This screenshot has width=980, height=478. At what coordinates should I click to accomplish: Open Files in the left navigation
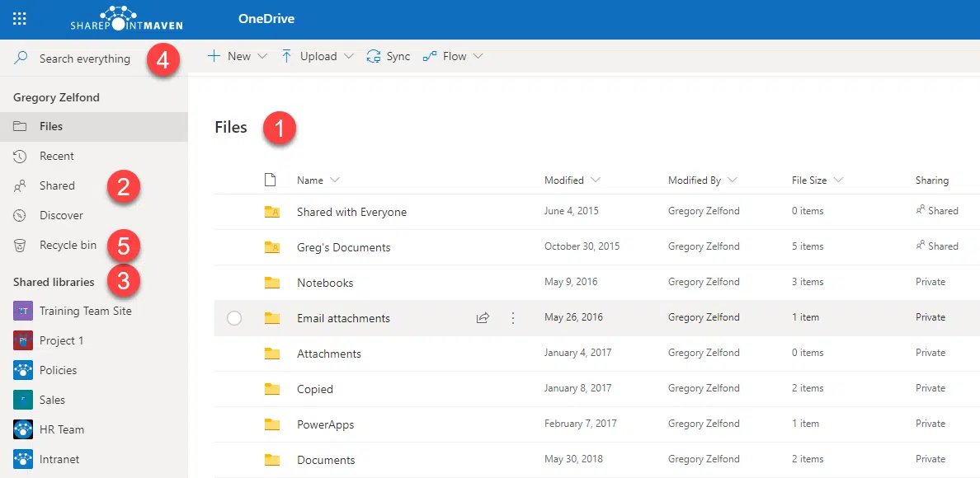click(x=94, y=127)
